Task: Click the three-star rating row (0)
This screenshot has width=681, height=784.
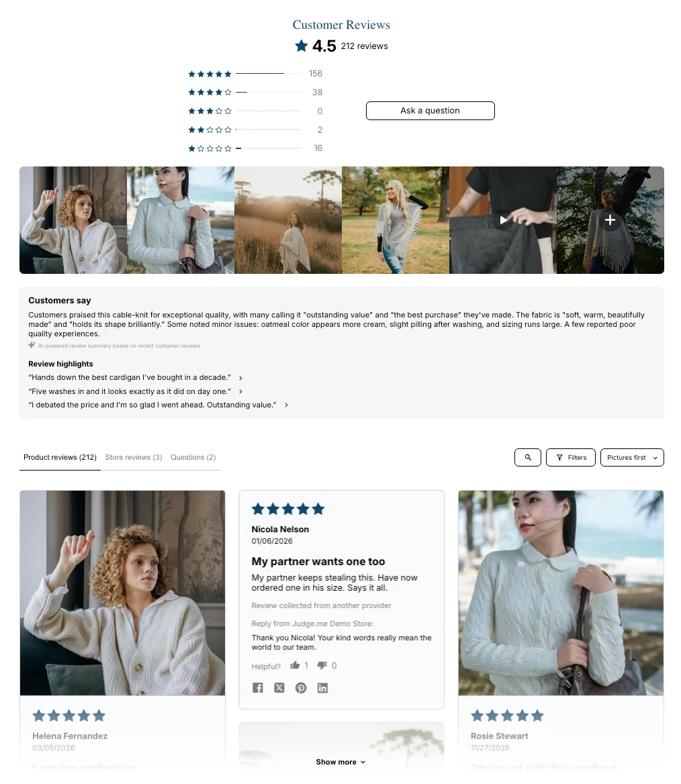Action: pos(255,111)
